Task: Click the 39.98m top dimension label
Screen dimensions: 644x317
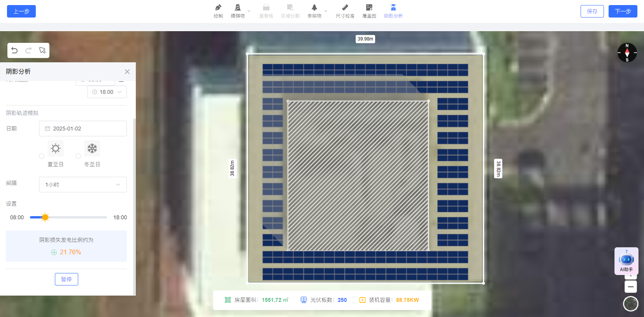Action: click(365, 39)
